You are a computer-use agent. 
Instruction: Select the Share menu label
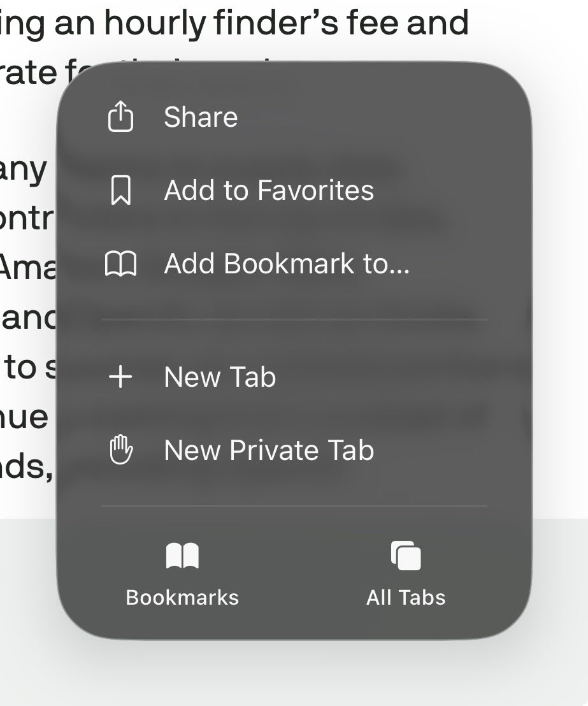pos(201,117)
